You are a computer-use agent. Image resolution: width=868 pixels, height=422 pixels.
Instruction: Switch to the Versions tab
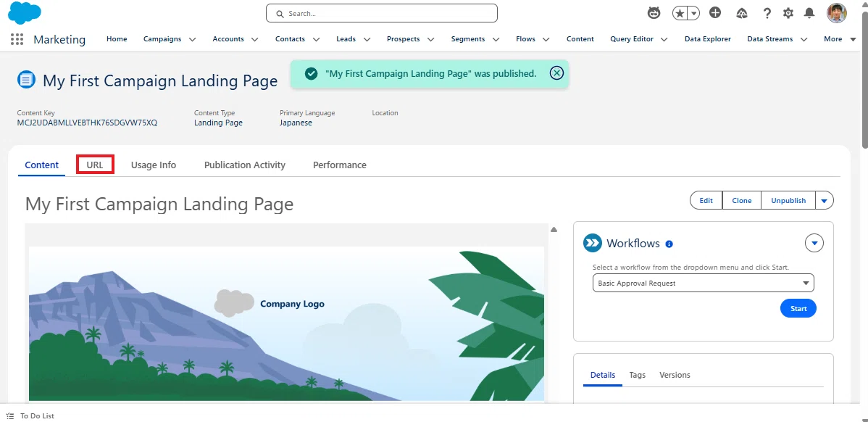[x=675, y=375]
